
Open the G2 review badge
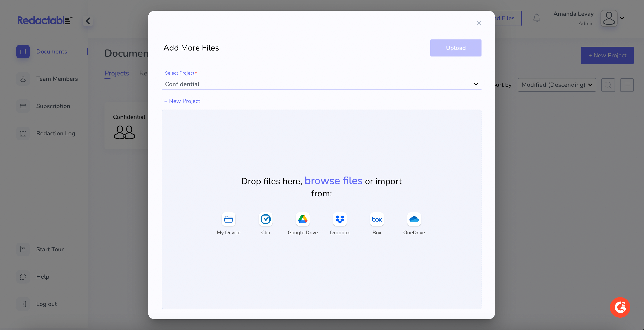(620, 307)
